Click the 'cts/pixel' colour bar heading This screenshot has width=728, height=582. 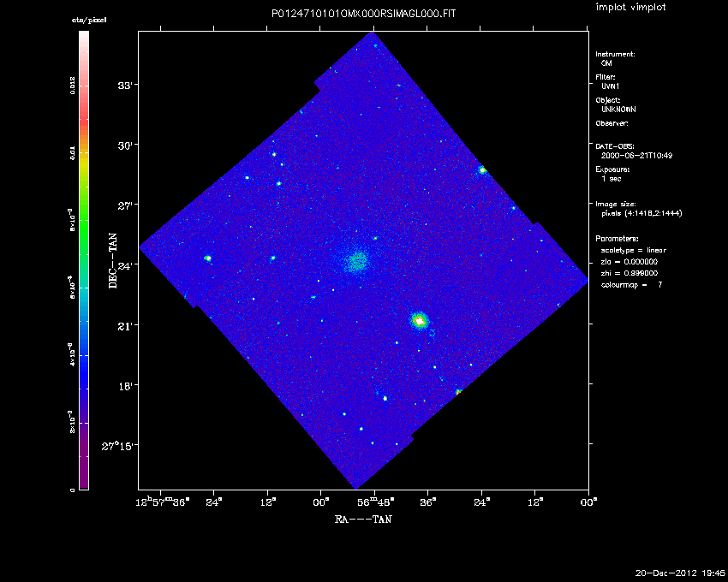coord(89,20)
